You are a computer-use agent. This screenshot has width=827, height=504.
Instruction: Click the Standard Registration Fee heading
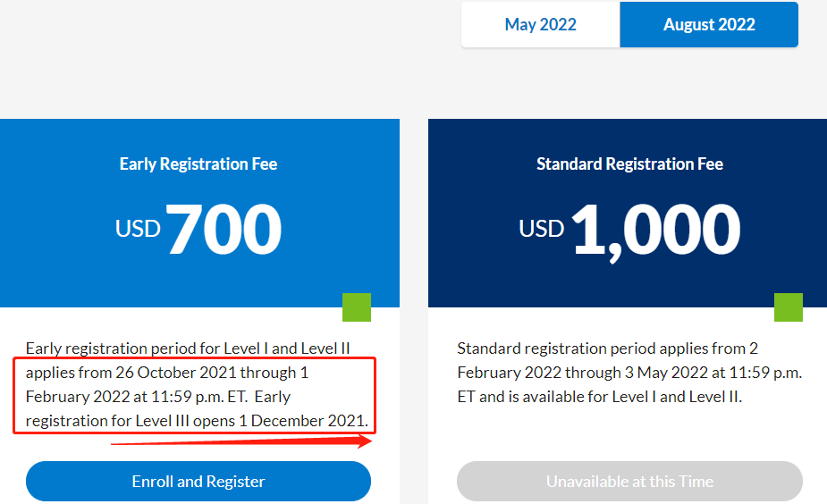click(x=629, y=164)
